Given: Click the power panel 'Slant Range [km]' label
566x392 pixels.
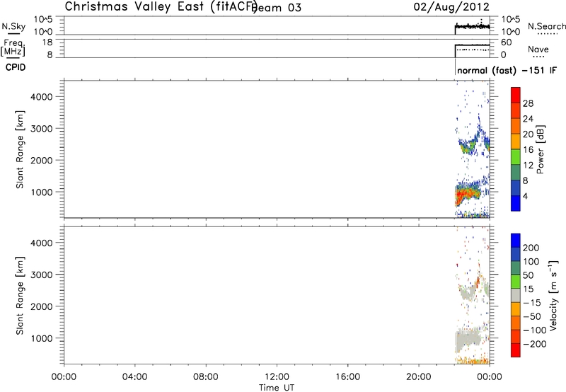Looking at the screenshot, I should 20,149.
